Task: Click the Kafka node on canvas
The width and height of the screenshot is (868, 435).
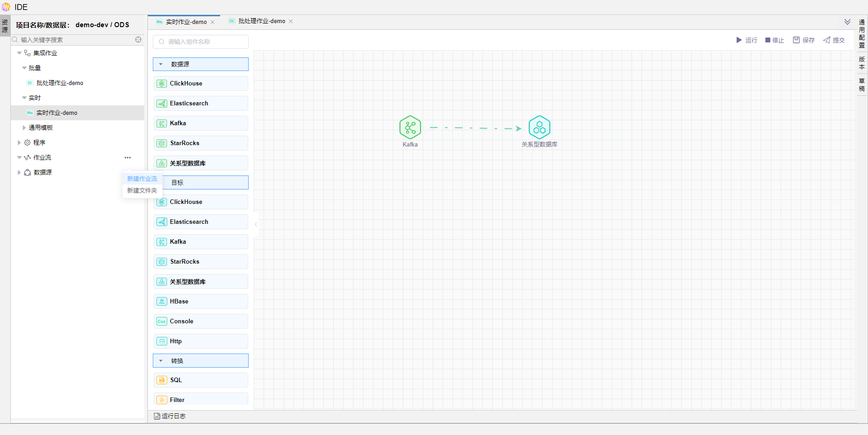Action: pos(410,128)
